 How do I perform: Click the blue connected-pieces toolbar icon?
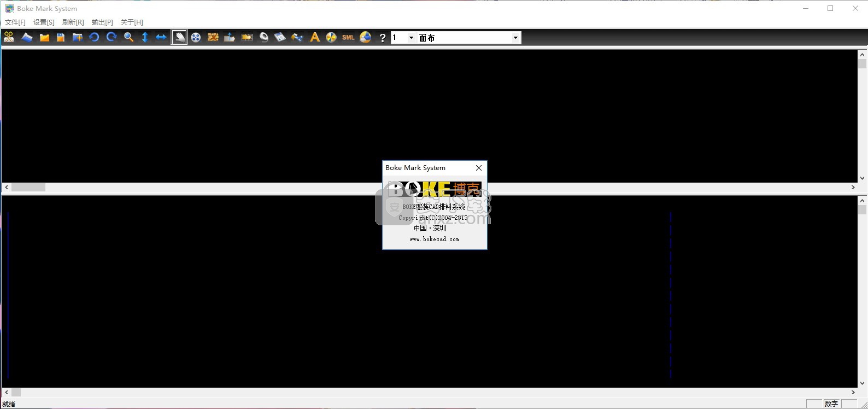click(x=297, y=37)
